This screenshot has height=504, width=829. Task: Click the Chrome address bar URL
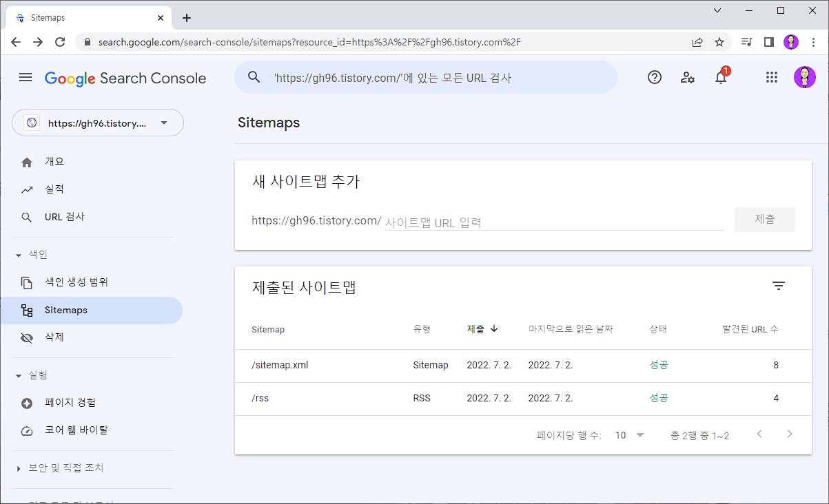[x=309, y=42]
